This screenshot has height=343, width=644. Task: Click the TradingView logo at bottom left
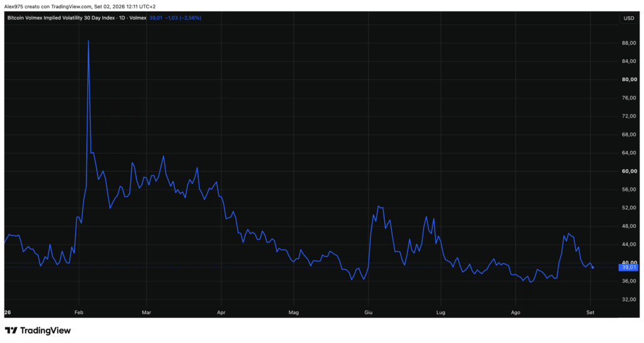pos(38,330)
